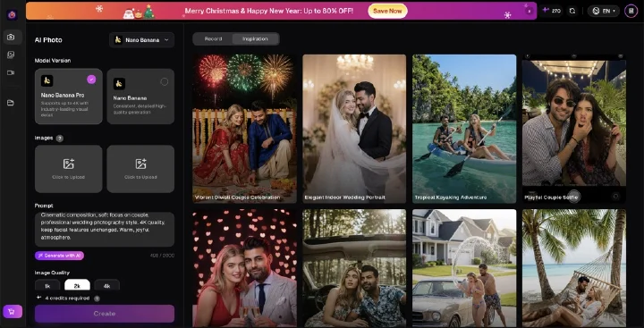
Task: Open the couple in convertible car thumbnail
Action: coord(354,268)
